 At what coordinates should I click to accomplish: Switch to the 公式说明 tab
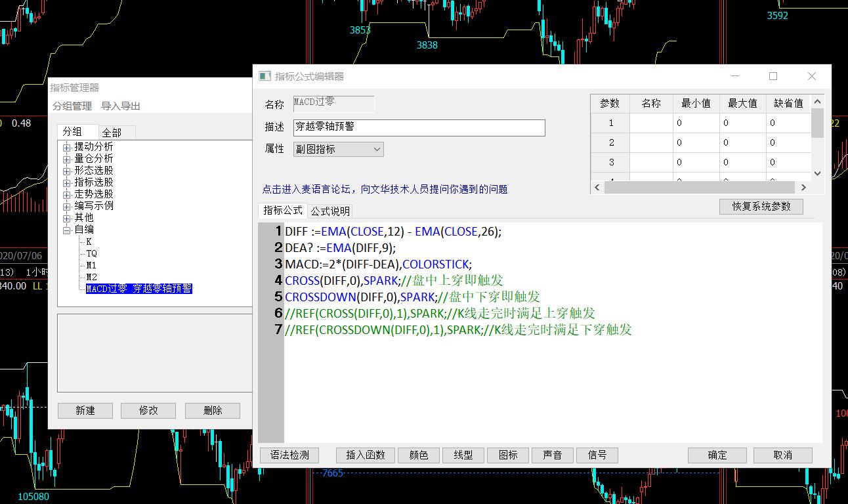click(x=330, y=211)
